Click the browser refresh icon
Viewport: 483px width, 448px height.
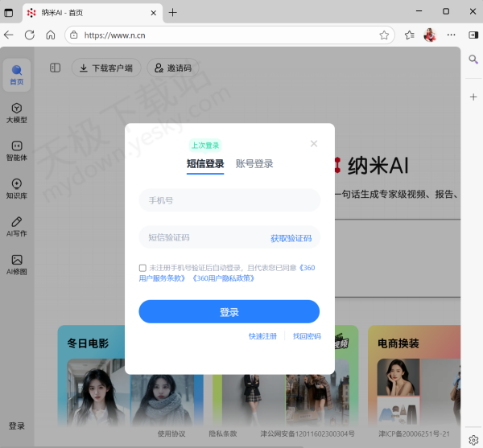30,35
